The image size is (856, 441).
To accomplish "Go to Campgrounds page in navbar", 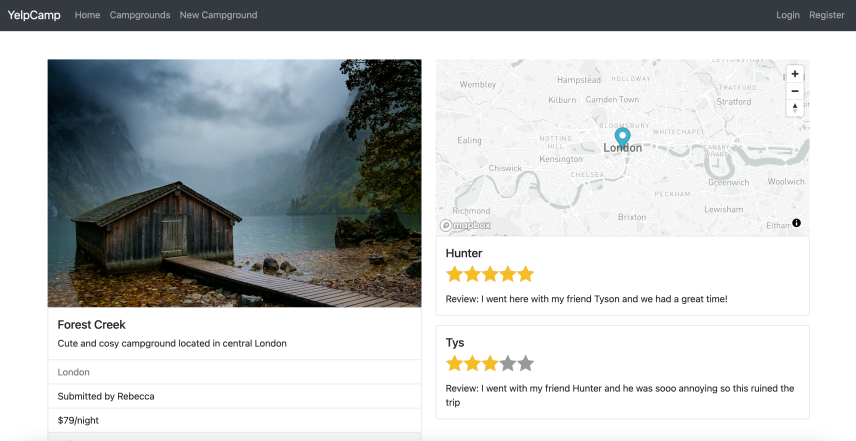I will [140, 15].
